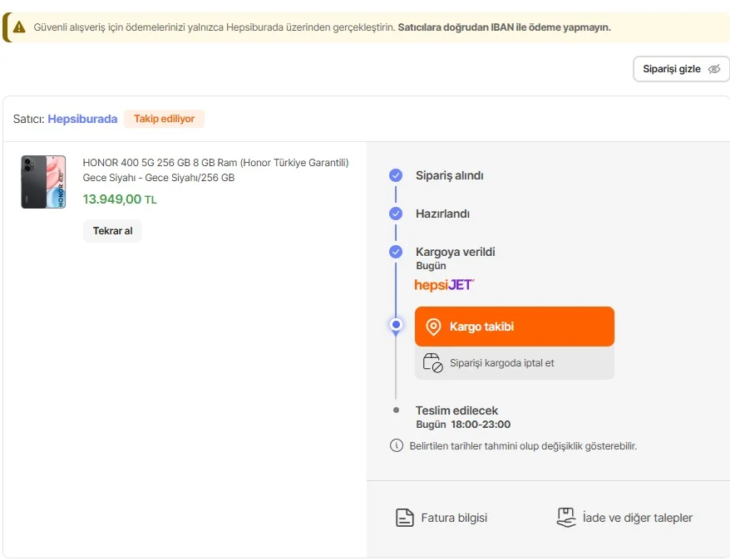Click the Kargoya verildi checkmark icon
This screenshot has height=560, width=730.
tap(396, 252)
